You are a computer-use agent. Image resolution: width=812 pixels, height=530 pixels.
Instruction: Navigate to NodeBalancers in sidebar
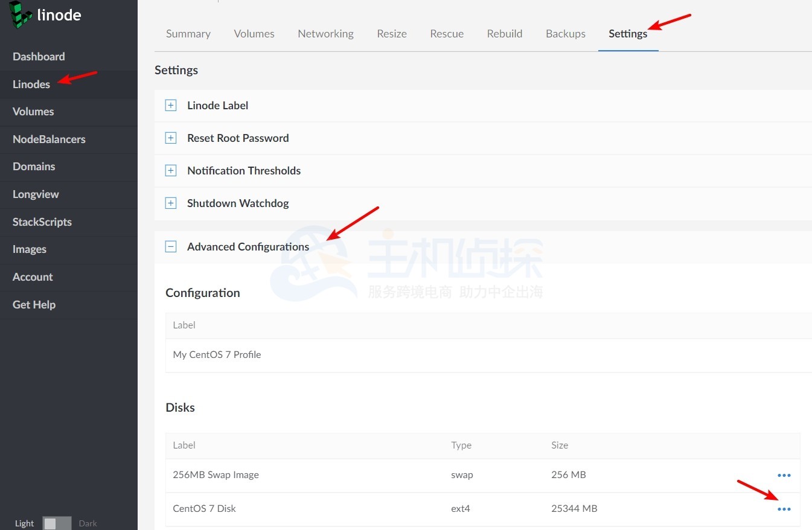tap(49, 139)
